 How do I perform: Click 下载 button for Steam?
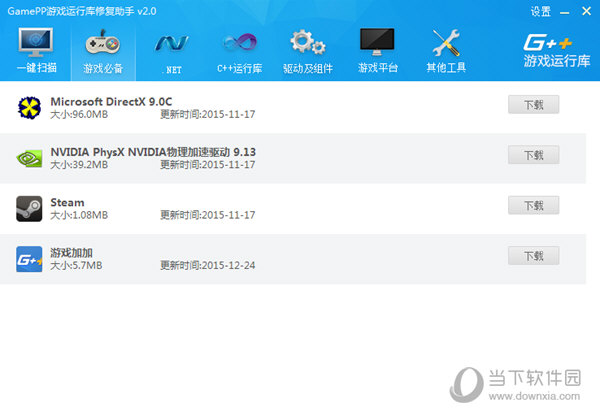click(x=533, y=205)
